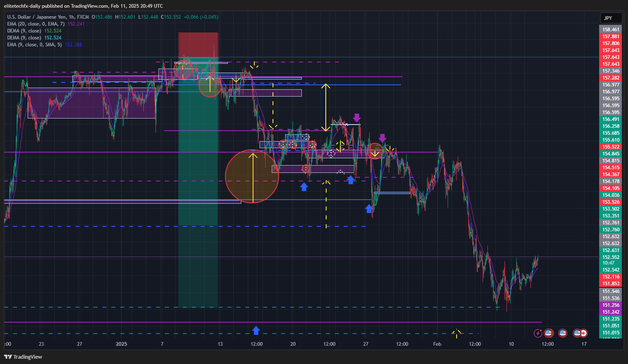Click the purple lightning bolt icon
The image size is (628, 364).
click(538, 333)
